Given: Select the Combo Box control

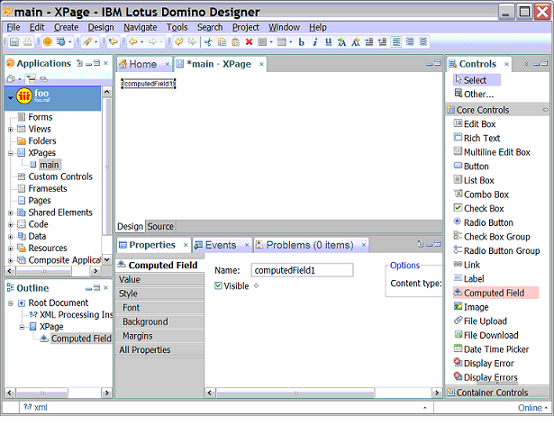Looking at the screenshot, I should click(x=481, y=195).
